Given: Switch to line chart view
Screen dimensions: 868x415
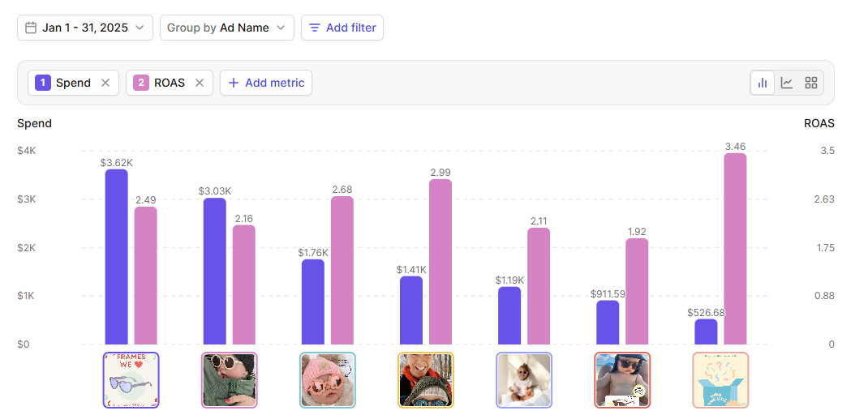Looking at the screenshot, I should [x=787, y=83].
